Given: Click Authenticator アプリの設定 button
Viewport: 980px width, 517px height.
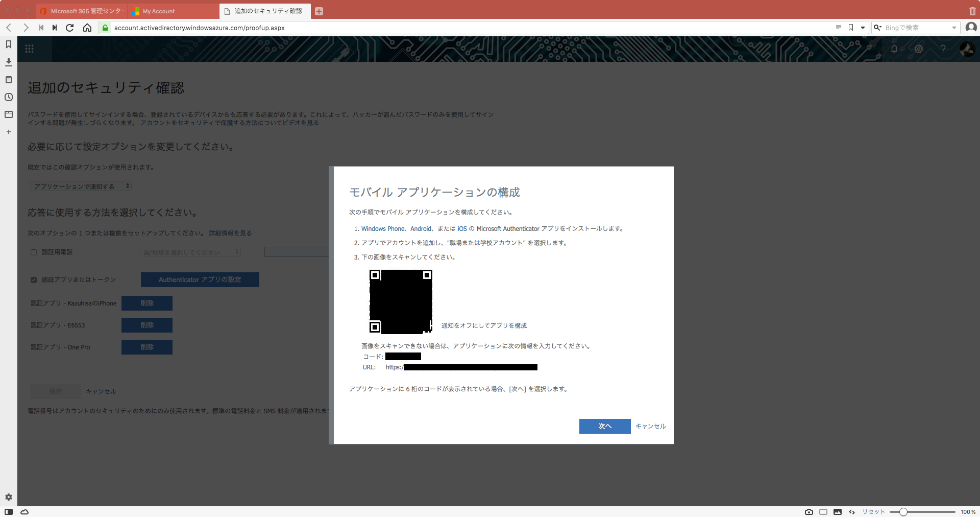Looking at the screenshot, I should point(200,280).
